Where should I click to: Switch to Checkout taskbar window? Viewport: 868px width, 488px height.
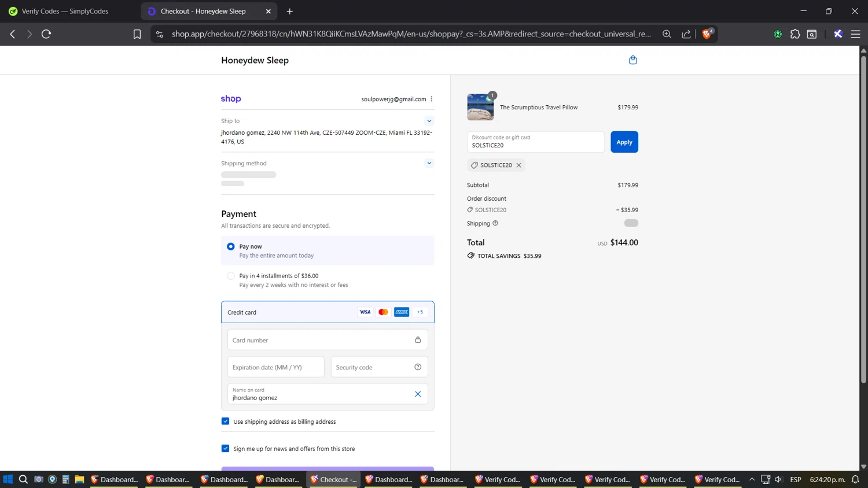coord(333,479)
